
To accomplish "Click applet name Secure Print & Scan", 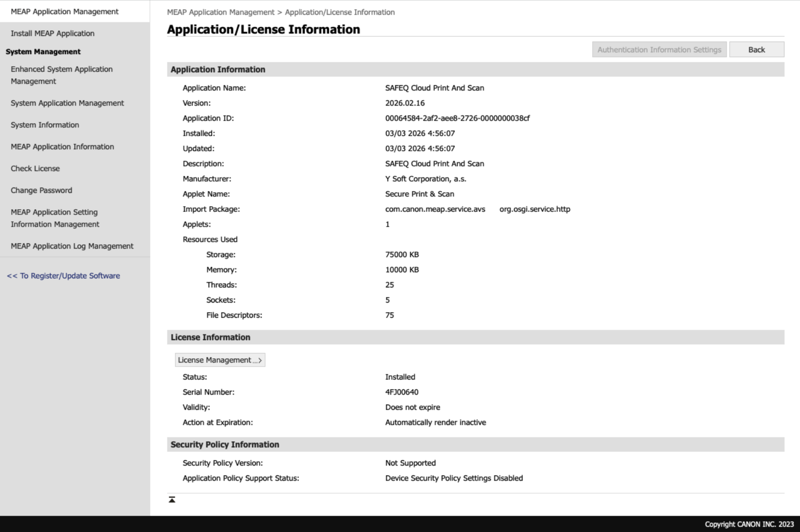I will click(419, 194).
